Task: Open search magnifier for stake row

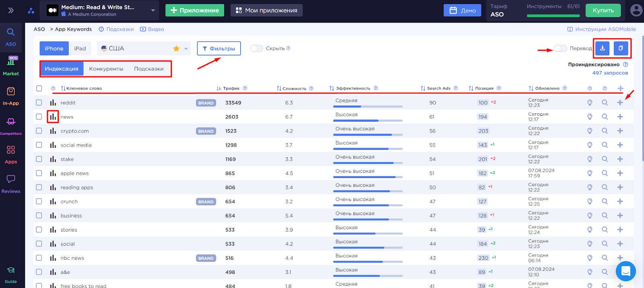Action: coord(605,159)
